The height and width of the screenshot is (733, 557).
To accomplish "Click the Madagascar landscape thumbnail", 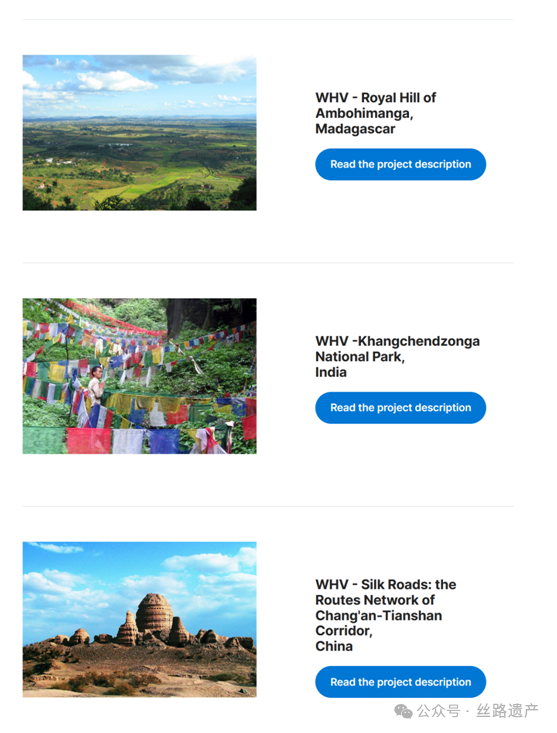I will tap(139, 133).
